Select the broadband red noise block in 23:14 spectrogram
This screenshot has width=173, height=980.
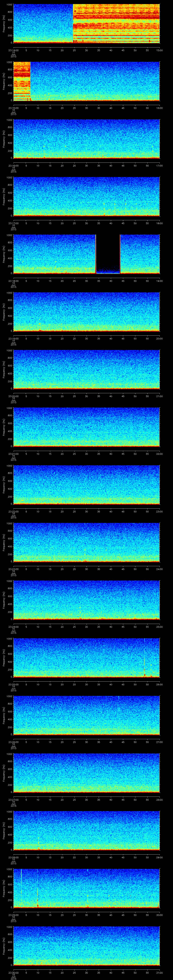[116, 24]
